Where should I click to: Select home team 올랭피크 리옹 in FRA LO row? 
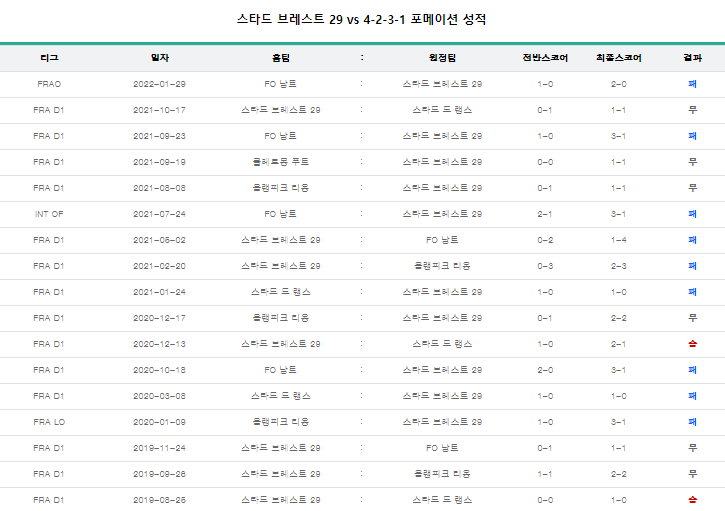point(281,422)
